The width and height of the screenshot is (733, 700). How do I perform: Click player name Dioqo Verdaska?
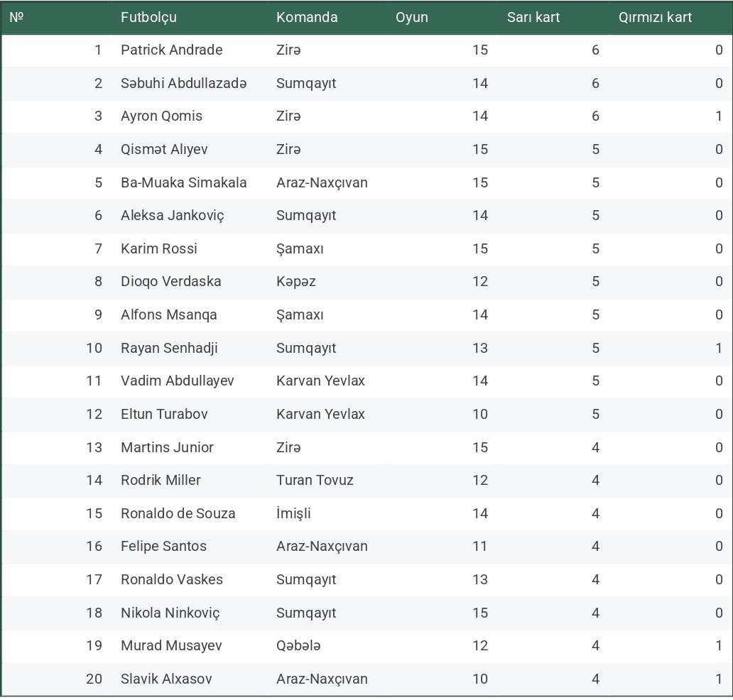(x=170, y=281)
